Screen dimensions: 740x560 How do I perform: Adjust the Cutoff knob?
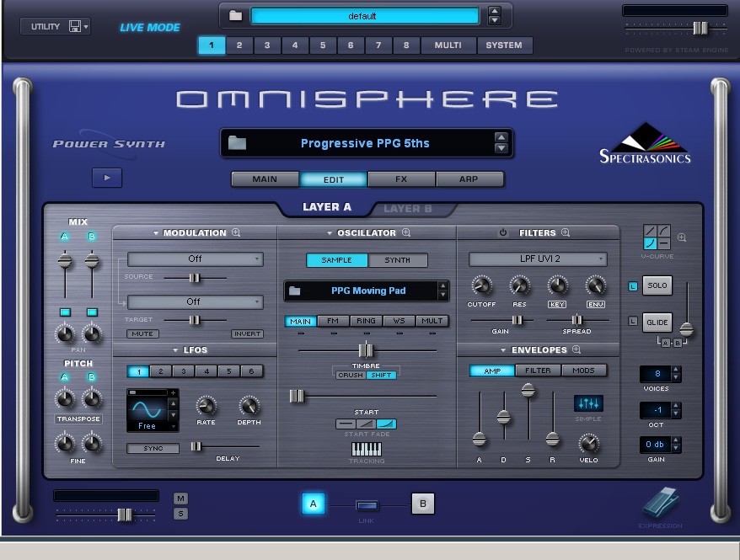click(x=481, y=285)
